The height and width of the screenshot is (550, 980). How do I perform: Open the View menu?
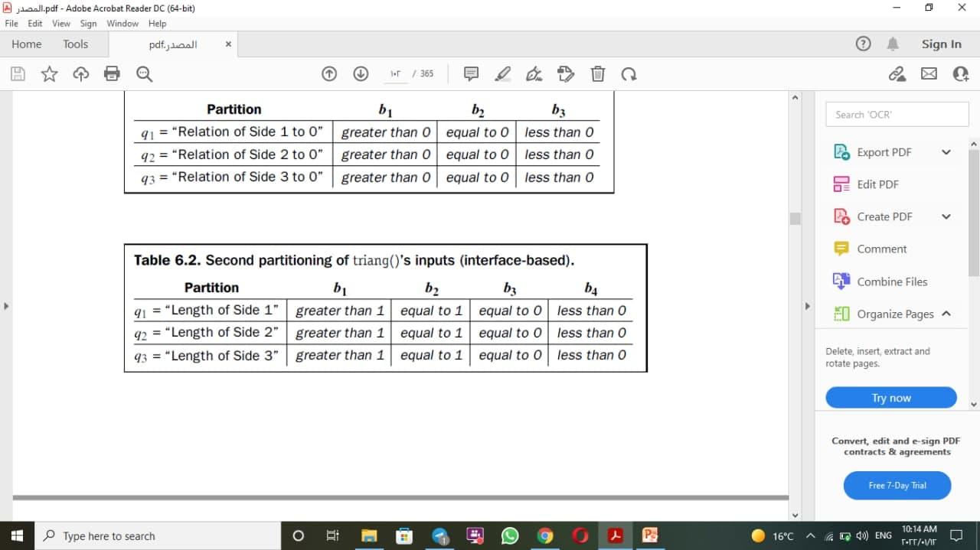point(60,23)
